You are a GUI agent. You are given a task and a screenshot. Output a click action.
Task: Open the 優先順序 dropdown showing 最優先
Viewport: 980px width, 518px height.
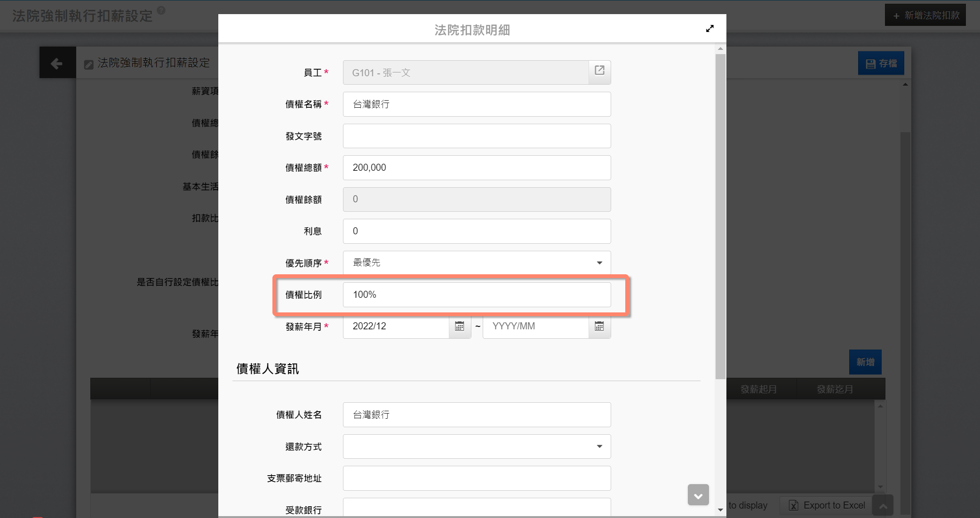pyautogui.click(x=477, y=263)
